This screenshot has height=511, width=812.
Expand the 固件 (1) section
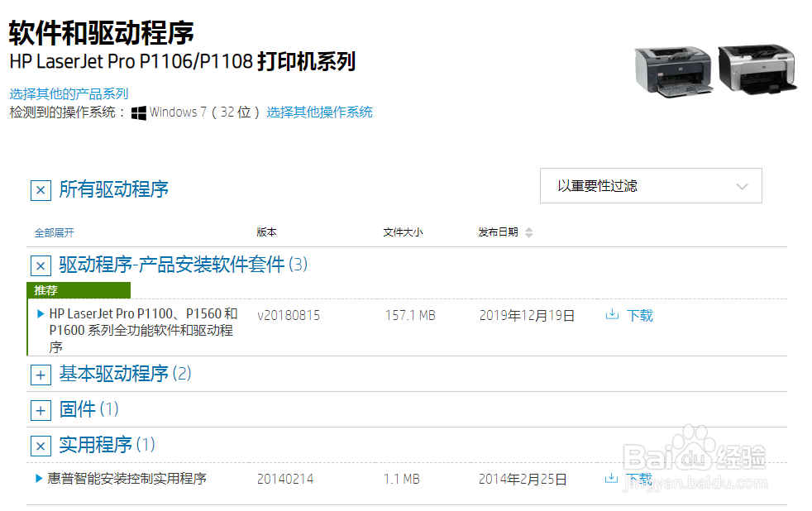tap(41, 411)
